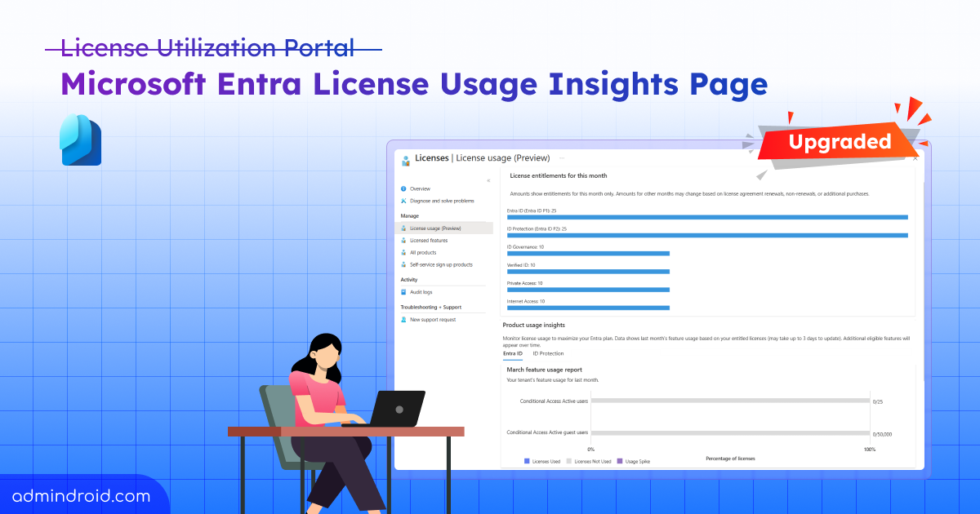Click the Upgraded badge
The image size is (980, 514).
[840, 142]
